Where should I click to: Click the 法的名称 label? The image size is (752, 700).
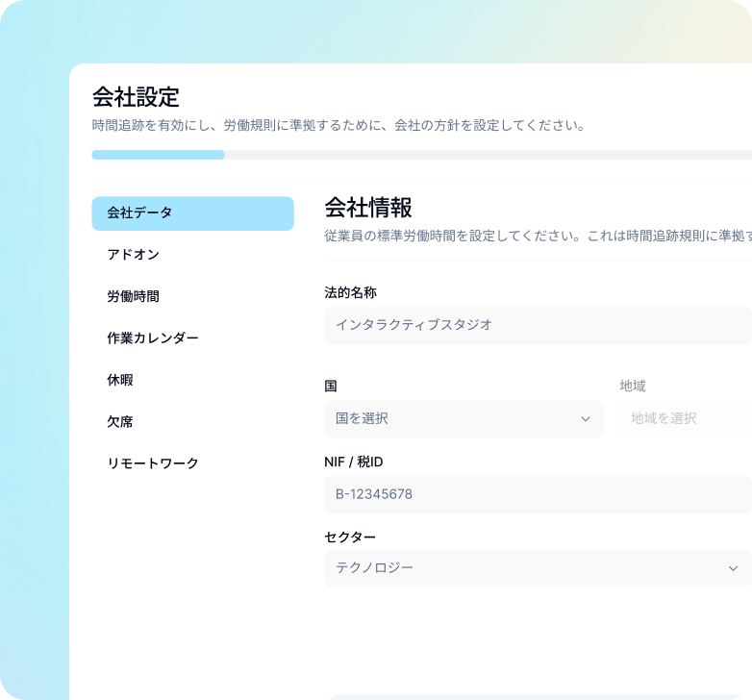(351, 292)
